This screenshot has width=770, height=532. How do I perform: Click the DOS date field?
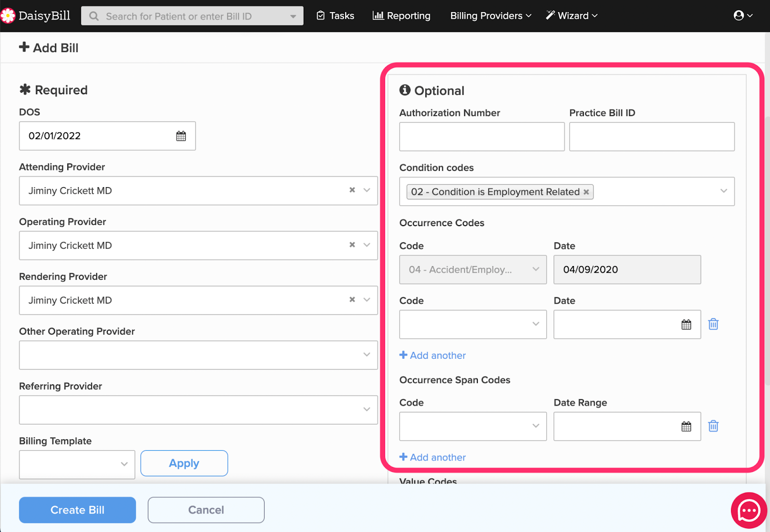point(107,136)
